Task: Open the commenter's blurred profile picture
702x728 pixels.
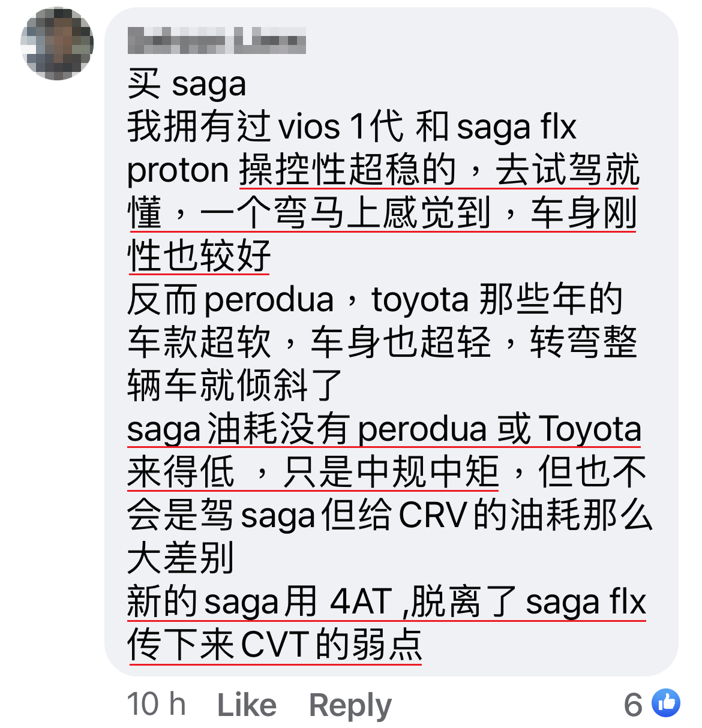Action: click(57, 43)
